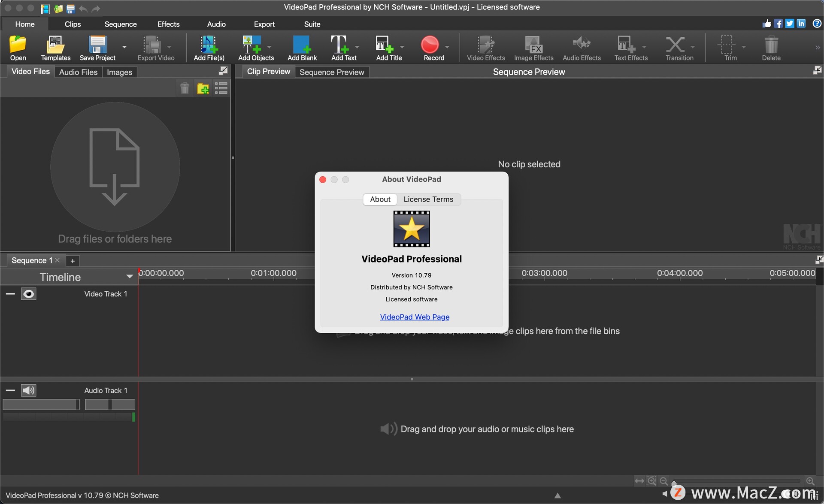Image resolution: width=824 pixels, height=504 pixels.
Task: Save the project with Save Project
Action: click(x=97, y=48)
